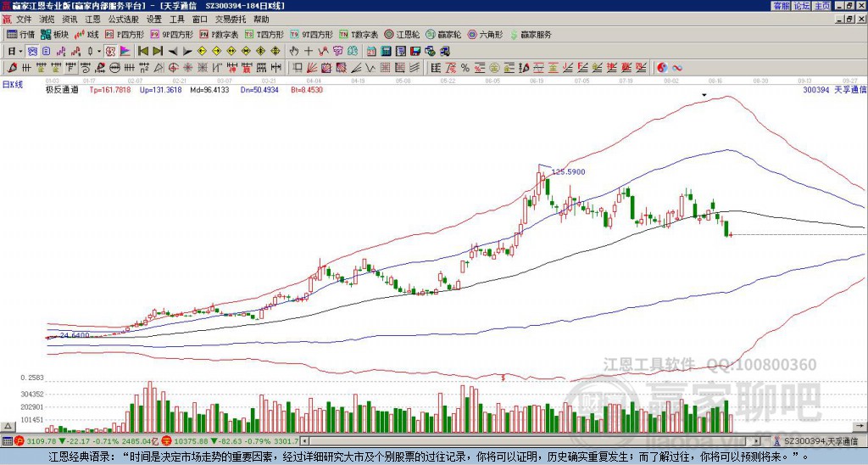This screenshot has height=465, width=868.
Task: Open the 9P四方形 tool
Action: click(171, 34)
